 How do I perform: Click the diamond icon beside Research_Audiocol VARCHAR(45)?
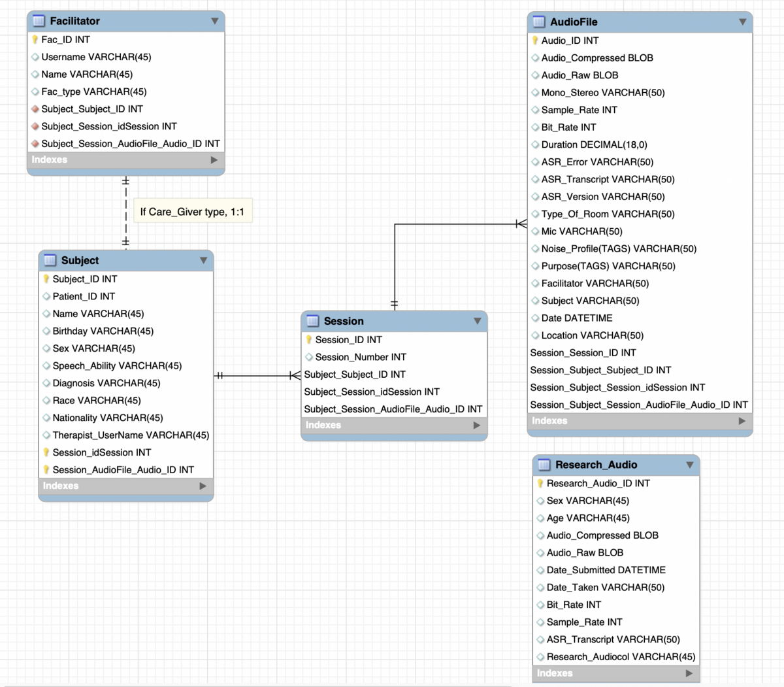[x=540, y=657]
